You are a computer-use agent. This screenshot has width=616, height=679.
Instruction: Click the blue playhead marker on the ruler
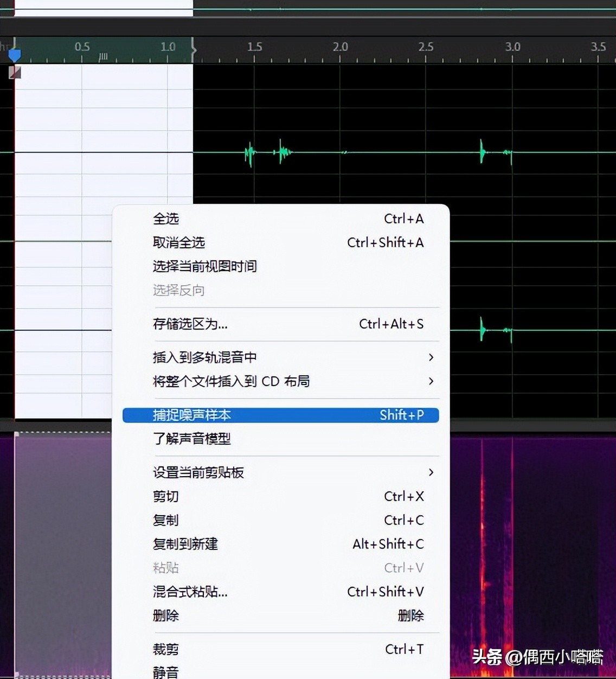pos(15,54)
